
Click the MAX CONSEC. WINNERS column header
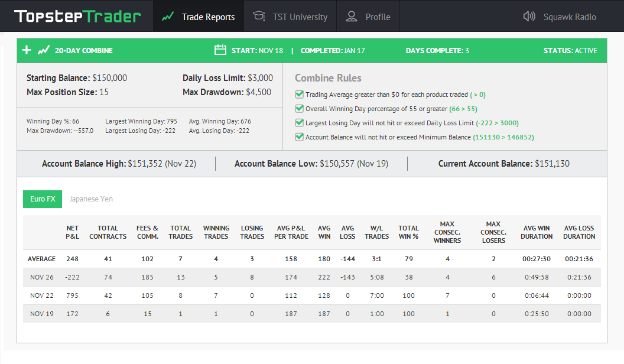(447, 232)
